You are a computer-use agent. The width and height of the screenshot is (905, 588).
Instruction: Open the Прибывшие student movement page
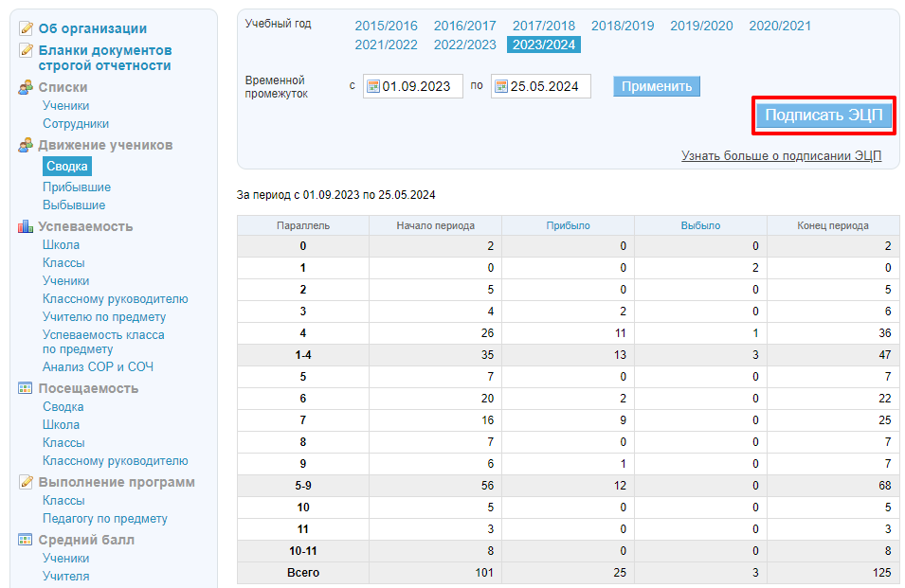click(77, 187)
